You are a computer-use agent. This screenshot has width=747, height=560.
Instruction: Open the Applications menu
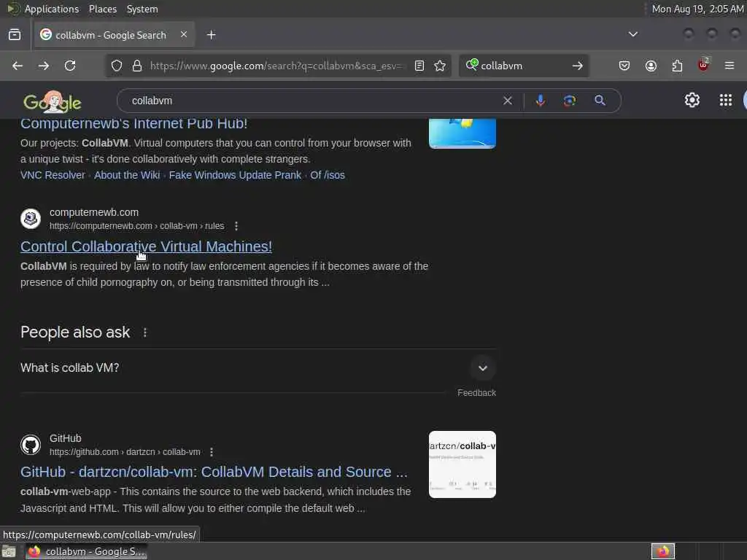pyautogui.click(x=52, y=9)
